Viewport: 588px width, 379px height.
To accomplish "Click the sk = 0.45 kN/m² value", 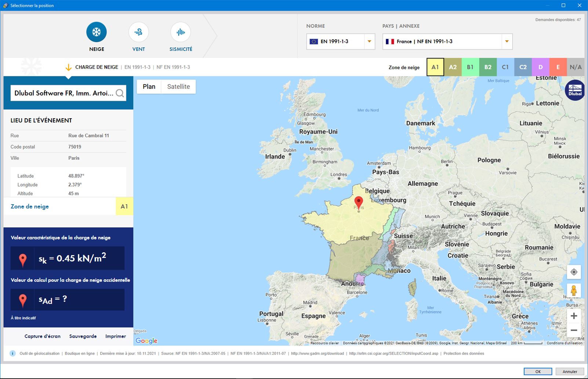I will [72, 259].
